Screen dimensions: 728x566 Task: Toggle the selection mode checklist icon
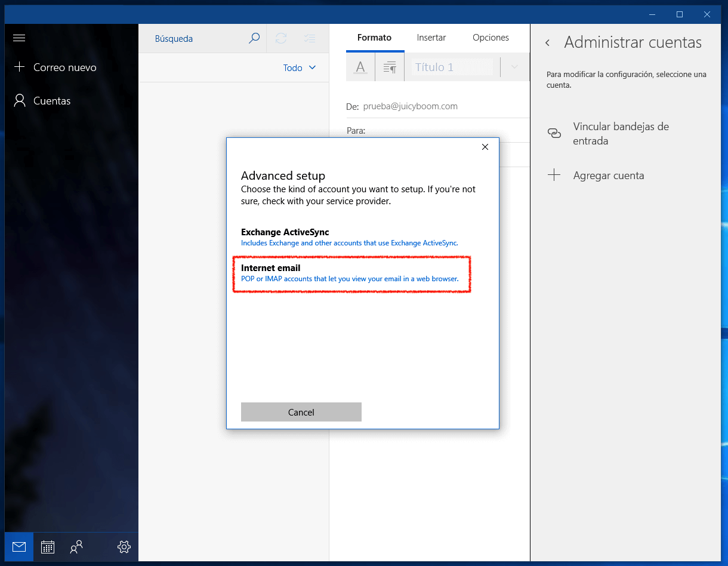coord(309,38)
